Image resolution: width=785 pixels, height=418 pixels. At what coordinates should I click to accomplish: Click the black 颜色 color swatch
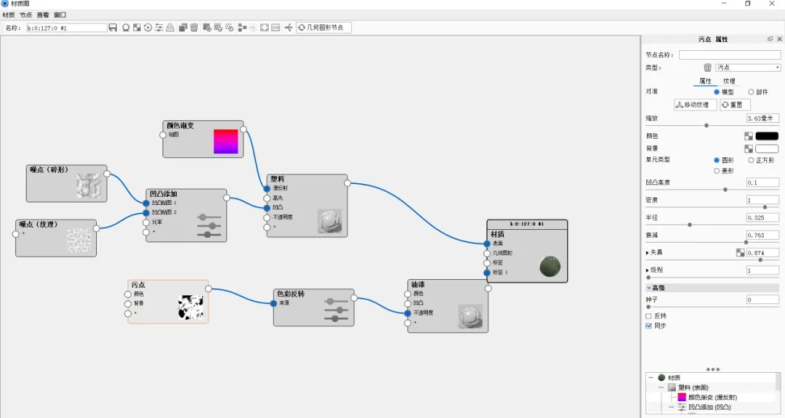point(767,135)
